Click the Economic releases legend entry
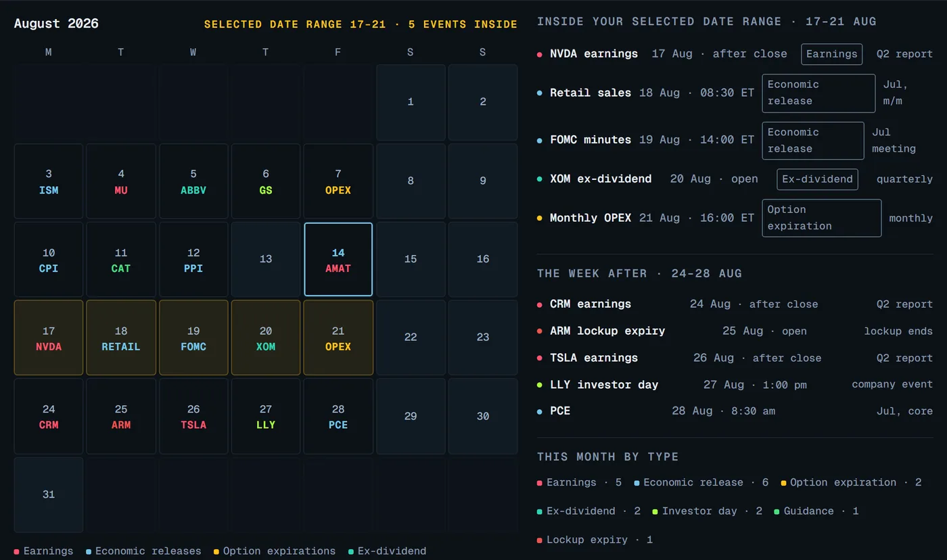 (143, 551)
